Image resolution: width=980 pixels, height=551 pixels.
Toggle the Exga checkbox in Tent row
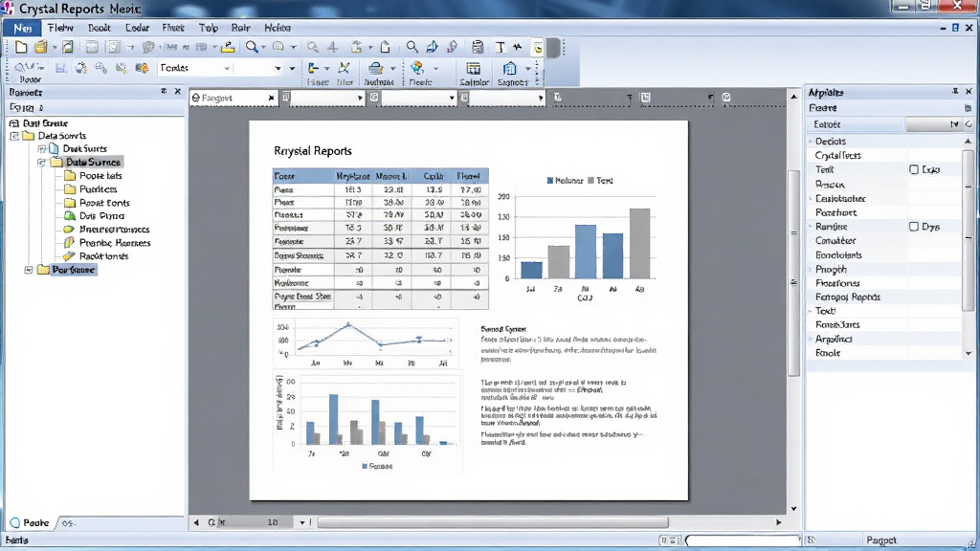coord(914,169)
